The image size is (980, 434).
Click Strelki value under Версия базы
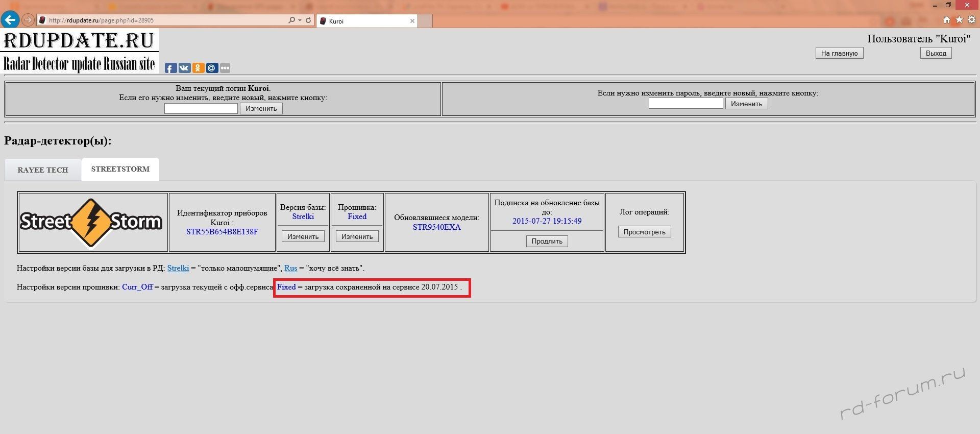[303, 216]
